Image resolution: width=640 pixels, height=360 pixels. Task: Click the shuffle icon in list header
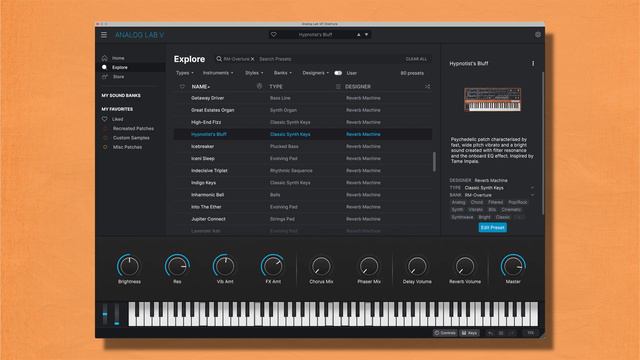click(x=427, y=87)
